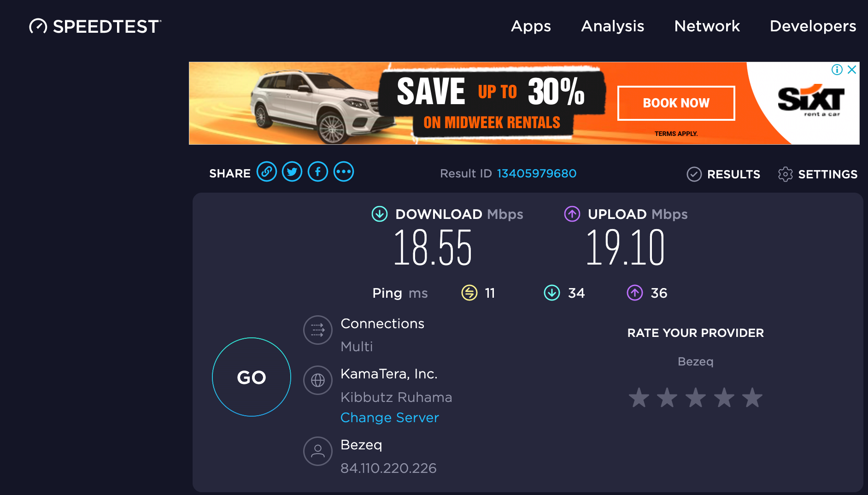Screen dimensions: 868x495
Task: Click the download arrow icon next to DOWNLOAD
Action: point(379,214)
